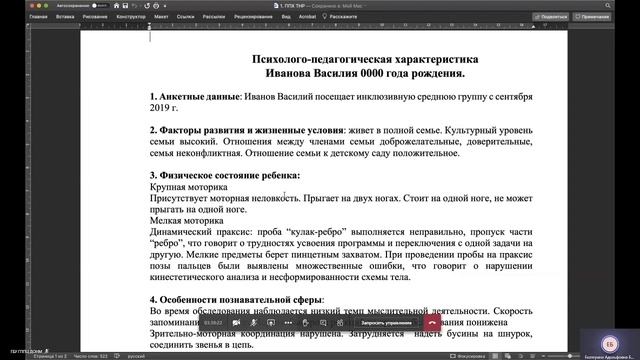Open the Рецензирование ribbon tab
This screenshot has height=360, width=640.
tap(253, 17)
